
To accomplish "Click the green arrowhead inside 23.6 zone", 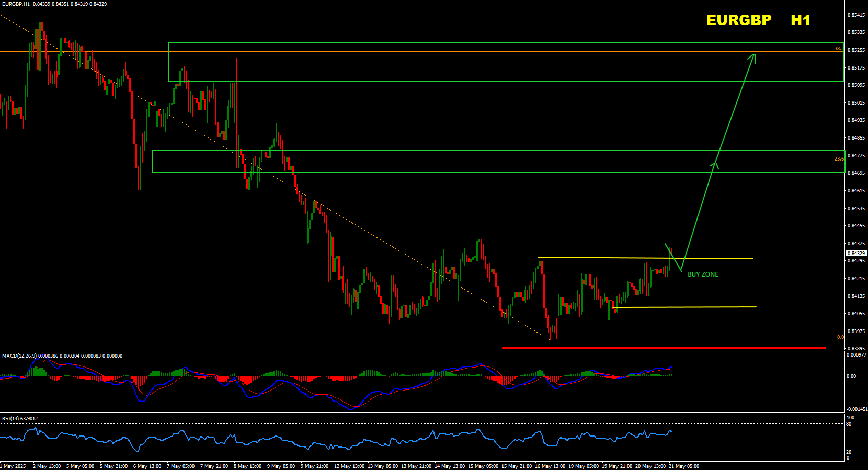I will 714,165.
